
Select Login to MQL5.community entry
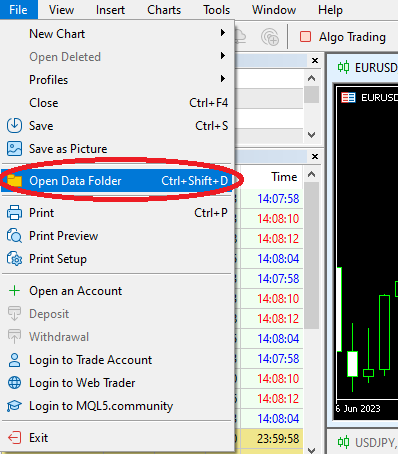(117, 406)
